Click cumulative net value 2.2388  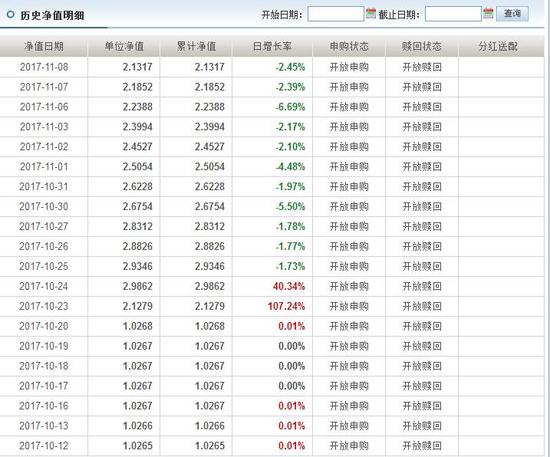tap(210, 107)
